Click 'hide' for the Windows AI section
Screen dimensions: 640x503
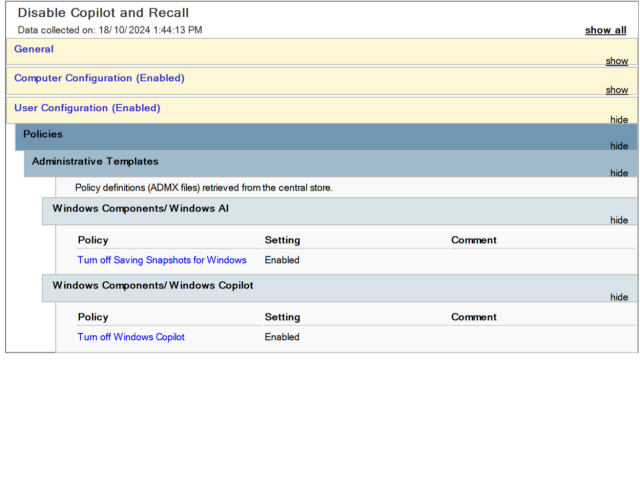point(619,220)
